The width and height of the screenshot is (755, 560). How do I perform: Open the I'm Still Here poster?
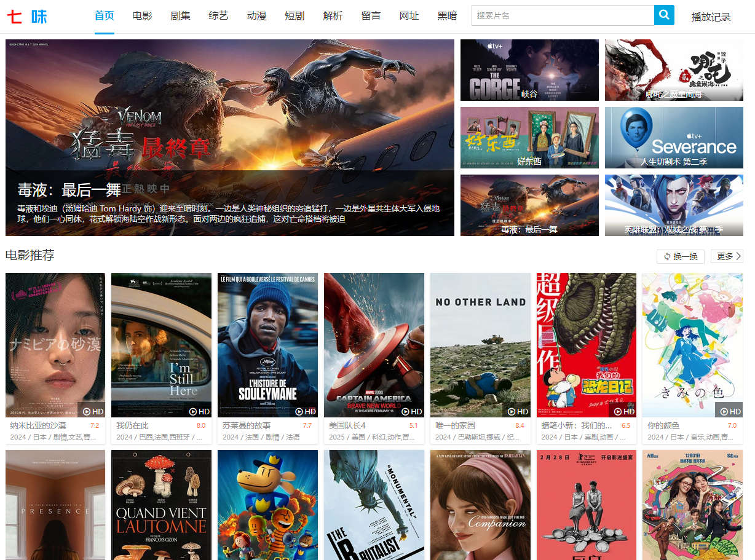(161, 345)
